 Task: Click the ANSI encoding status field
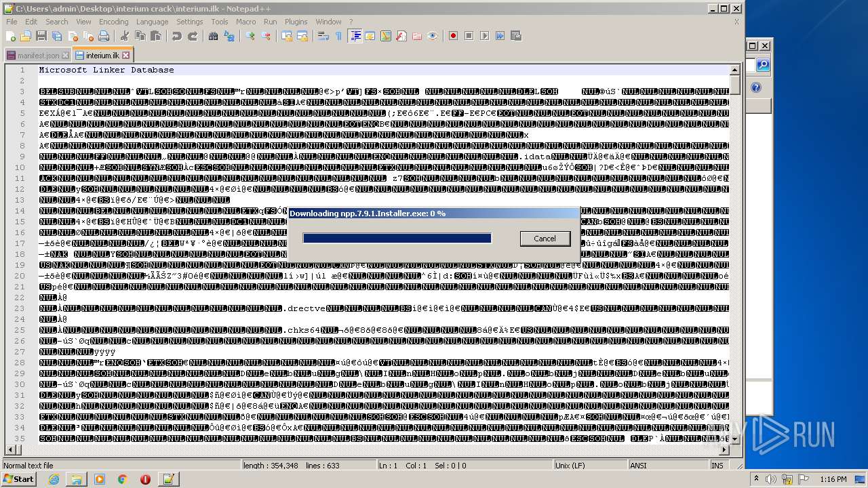(x=668, y=466)
